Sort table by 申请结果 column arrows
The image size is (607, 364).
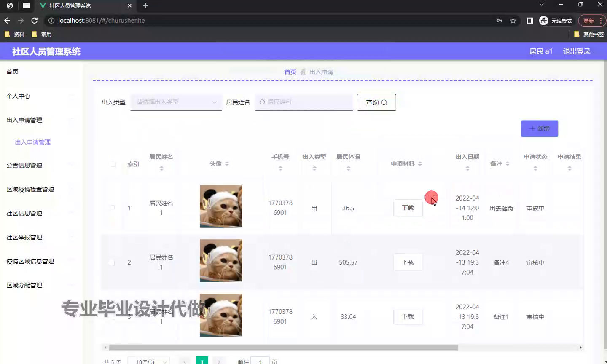[x=569, y=168]
